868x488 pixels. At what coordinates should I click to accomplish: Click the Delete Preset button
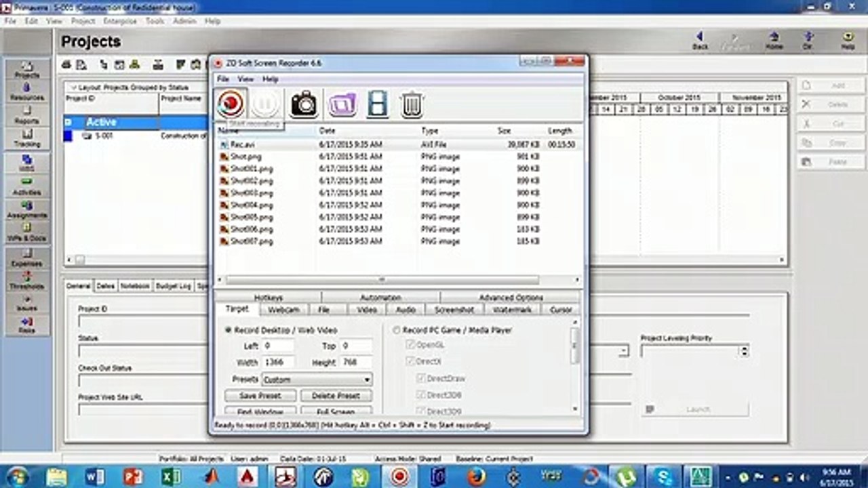pyautogui.click(x=336, y=396)
